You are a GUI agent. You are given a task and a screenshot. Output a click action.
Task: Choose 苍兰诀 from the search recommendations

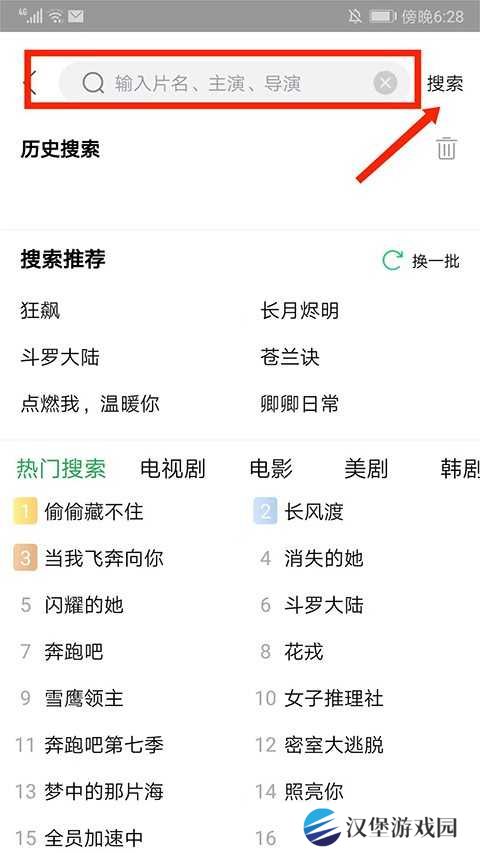tap(290, 357)
